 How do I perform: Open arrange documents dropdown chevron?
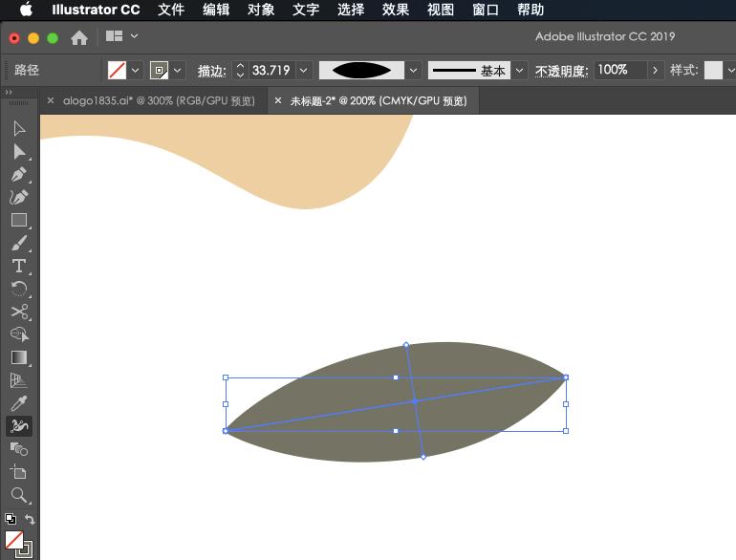click(134, 36)
